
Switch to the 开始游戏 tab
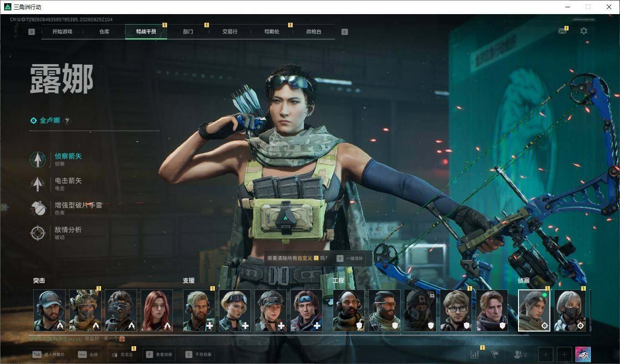(62, 32)
